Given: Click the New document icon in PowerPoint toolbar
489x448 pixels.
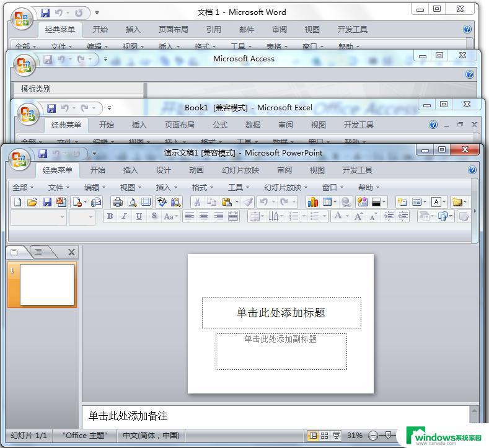Looking at the screenshot, I should pyautogui.click(x=17, y=202).
